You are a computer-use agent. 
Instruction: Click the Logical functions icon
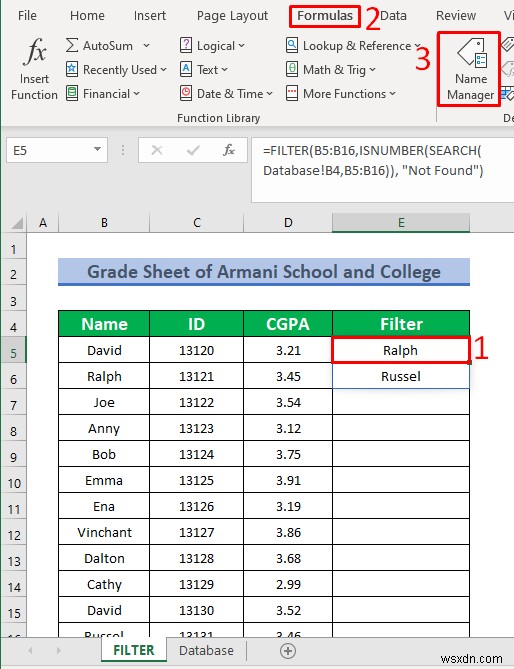pyautogui.click(x=186, y=45)
